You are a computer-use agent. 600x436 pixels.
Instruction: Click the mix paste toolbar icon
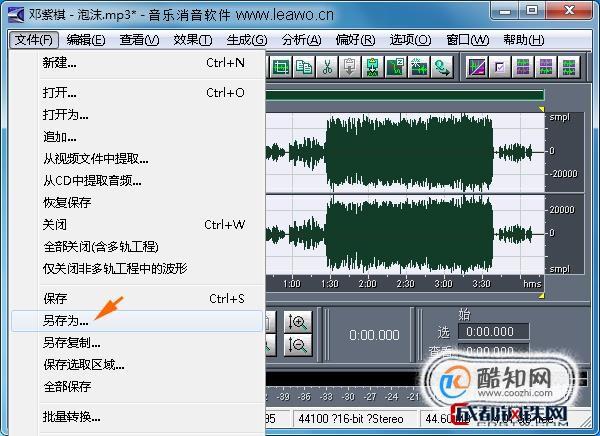(x=373, y=67)
